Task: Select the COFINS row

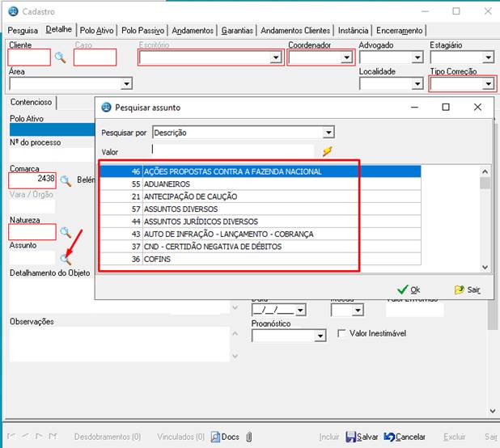Action: click(x=261, y=259)
